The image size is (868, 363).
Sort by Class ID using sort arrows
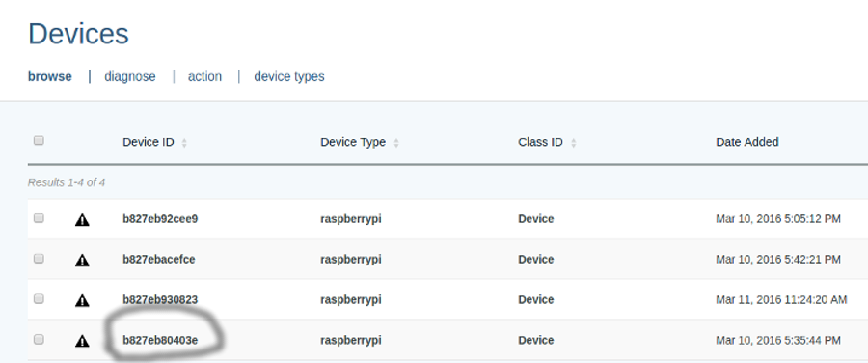(x=574, y=143)
